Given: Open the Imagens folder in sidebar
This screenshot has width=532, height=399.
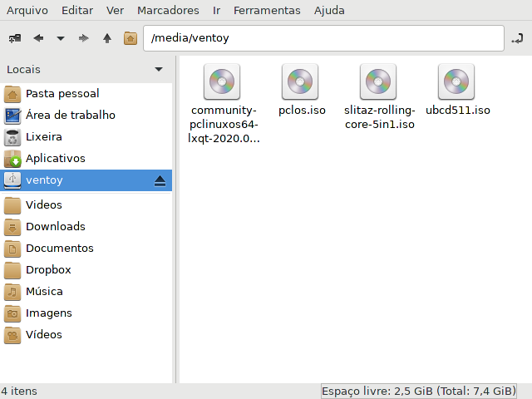Looking at the screenshot, I should click(x=86, y=313).
